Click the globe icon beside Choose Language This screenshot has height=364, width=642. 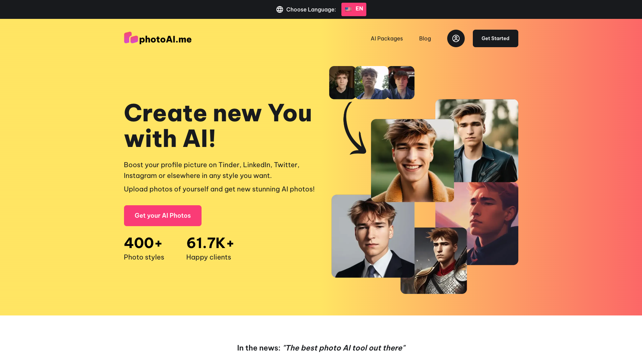coord(280,9)
